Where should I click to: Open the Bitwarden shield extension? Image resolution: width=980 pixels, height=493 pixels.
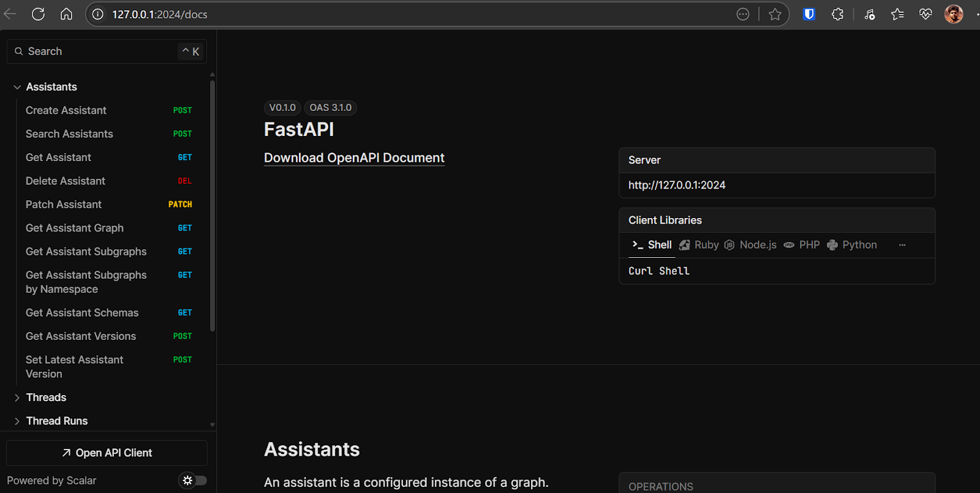[x=809, y=14]
